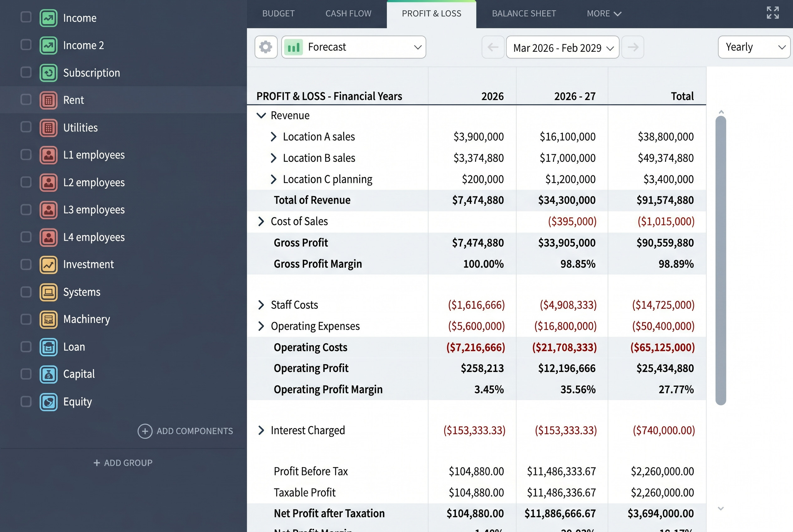Go to previous date range arrow
Screen dimensions: 793x532
coord(493,47)
